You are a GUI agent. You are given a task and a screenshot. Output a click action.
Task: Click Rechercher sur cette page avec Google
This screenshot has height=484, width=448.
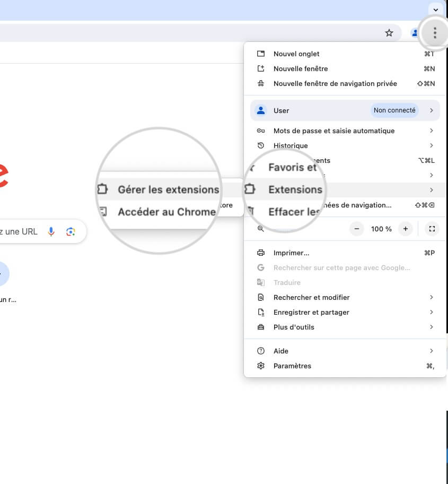(x=345, y=267)
